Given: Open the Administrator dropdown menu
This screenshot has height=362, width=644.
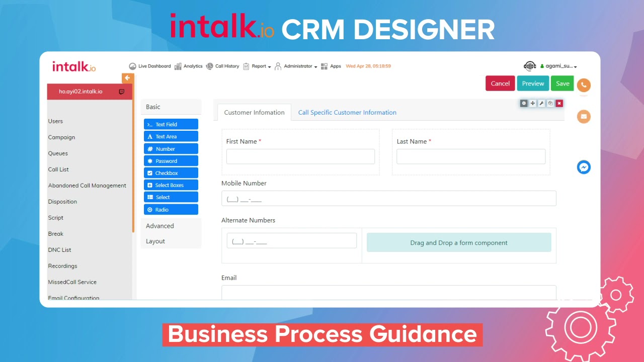Looking at the screenshot, I should click(300, 66).
